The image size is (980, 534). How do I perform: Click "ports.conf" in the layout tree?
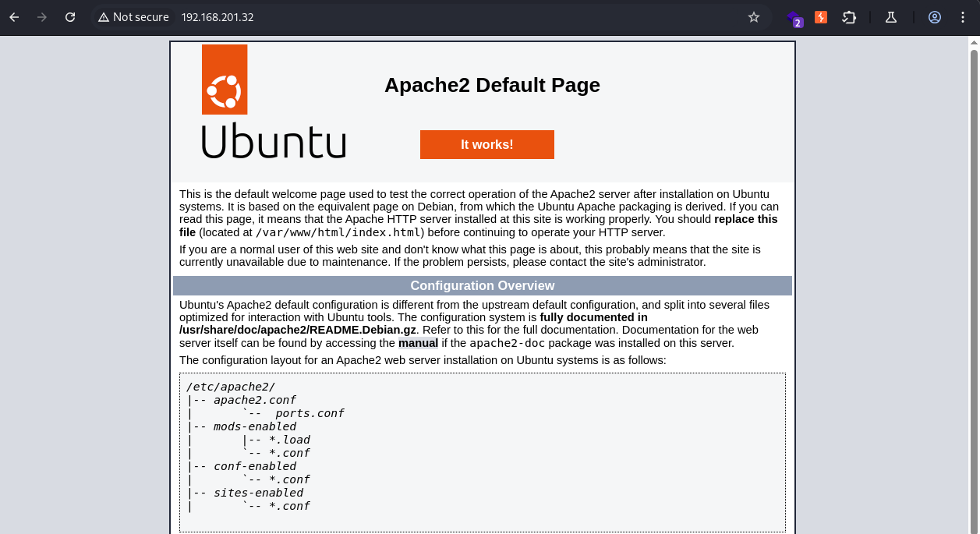310,413
